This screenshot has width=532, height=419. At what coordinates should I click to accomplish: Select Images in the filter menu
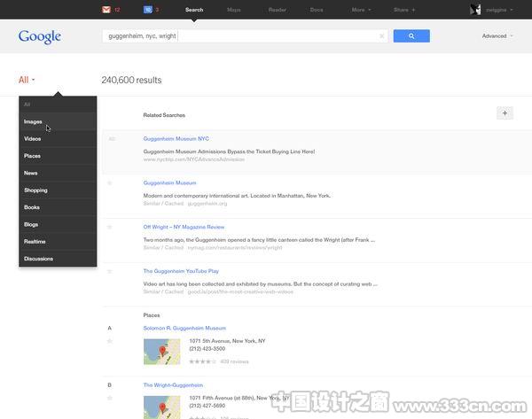pos(58,121)
